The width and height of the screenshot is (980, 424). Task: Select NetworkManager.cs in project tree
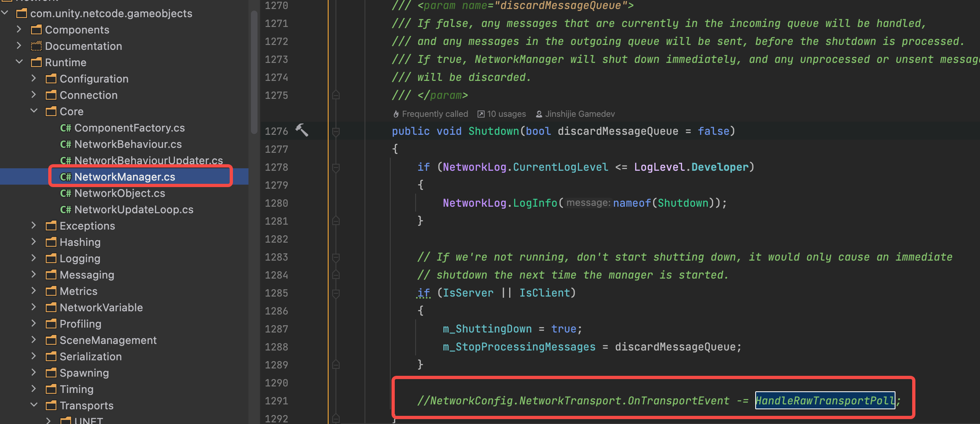(x=125, y=177)
